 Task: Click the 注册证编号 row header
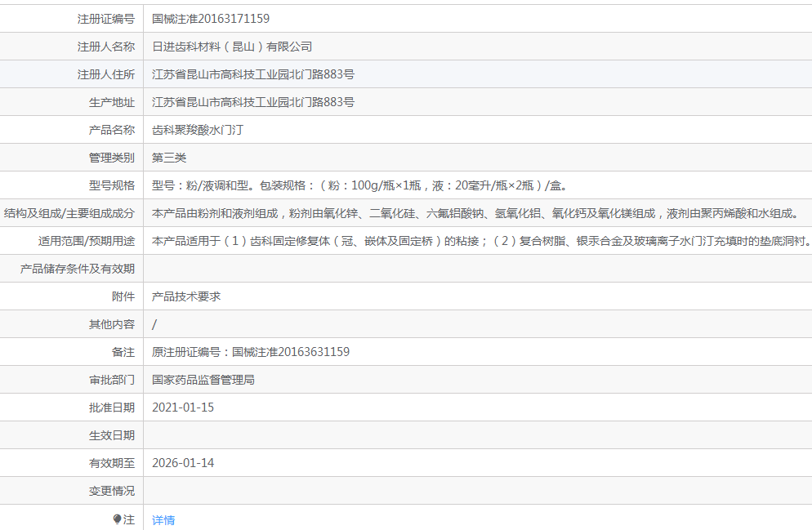coord(108,17)
